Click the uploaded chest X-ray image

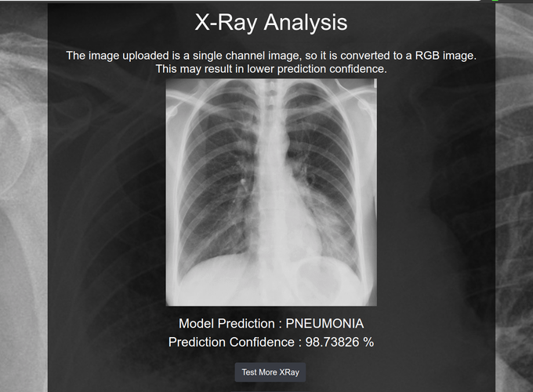tap(271, 192)
